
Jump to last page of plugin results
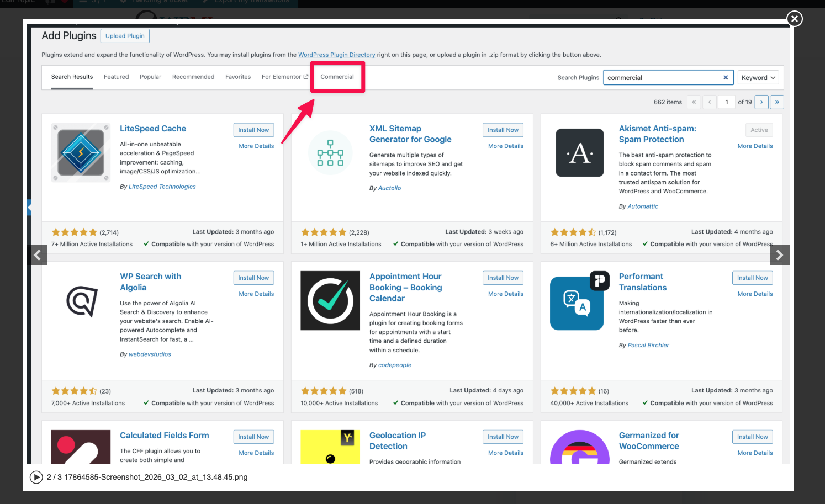pyautogui.click(x=777, y=102)
